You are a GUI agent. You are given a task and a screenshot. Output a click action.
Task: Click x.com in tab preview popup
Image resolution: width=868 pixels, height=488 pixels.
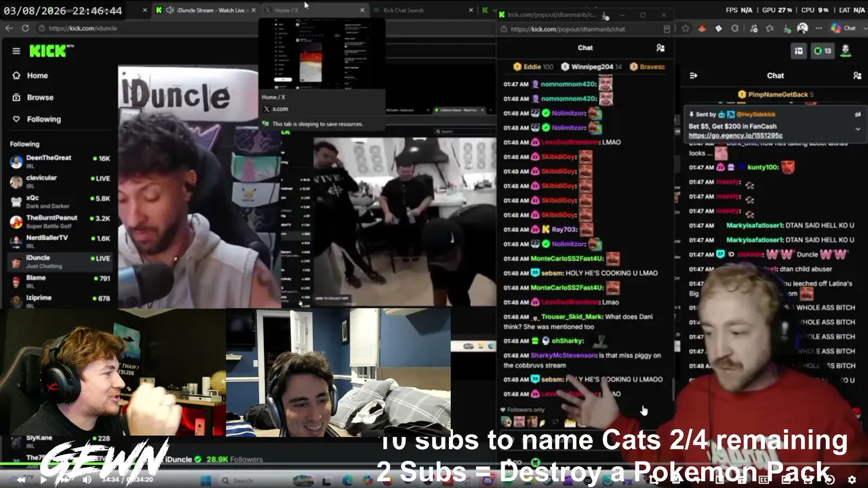tap(280, 108)
